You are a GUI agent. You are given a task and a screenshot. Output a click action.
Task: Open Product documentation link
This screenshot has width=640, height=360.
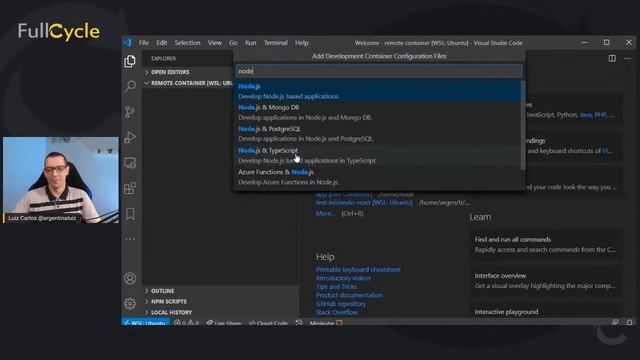click(x=349, y=295)
